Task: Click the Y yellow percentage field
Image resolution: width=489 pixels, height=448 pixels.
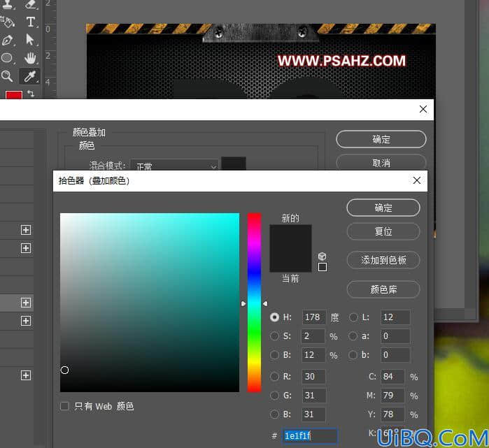Action: pyautogui.click(x=392, y=414)
